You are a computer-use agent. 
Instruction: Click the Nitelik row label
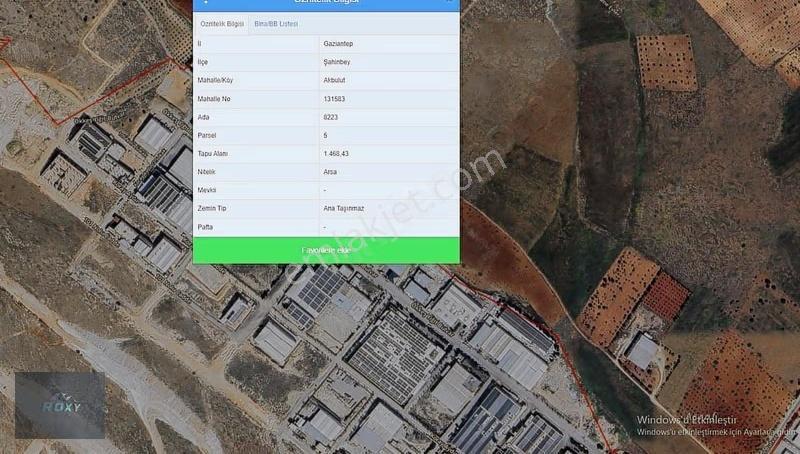point(207,172)
